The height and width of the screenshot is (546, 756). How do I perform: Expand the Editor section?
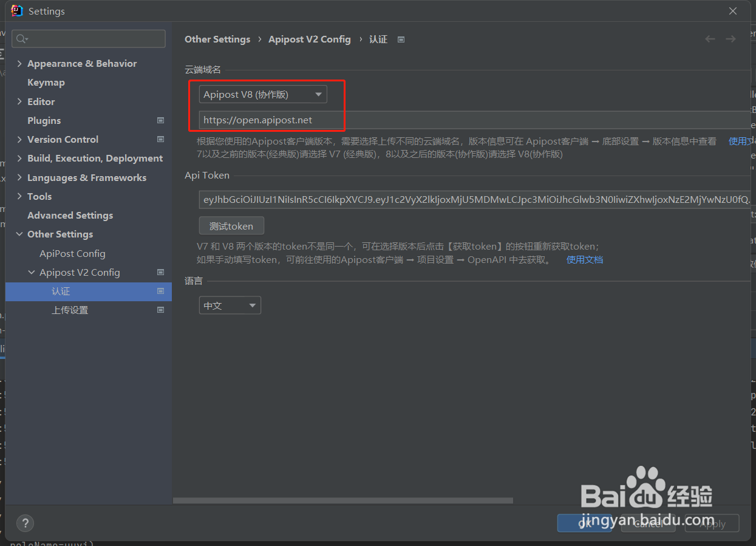point(19,101)
